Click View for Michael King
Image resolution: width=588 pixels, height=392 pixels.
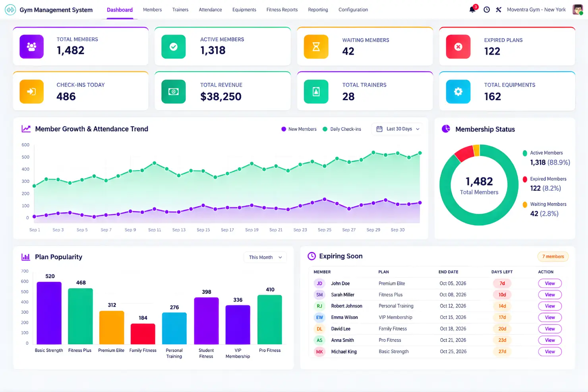click(550, 351)
